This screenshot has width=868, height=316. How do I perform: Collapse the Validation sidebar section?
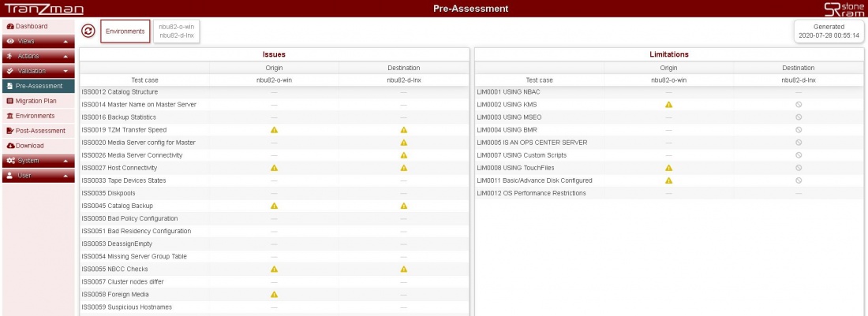[x=38, y=71]
